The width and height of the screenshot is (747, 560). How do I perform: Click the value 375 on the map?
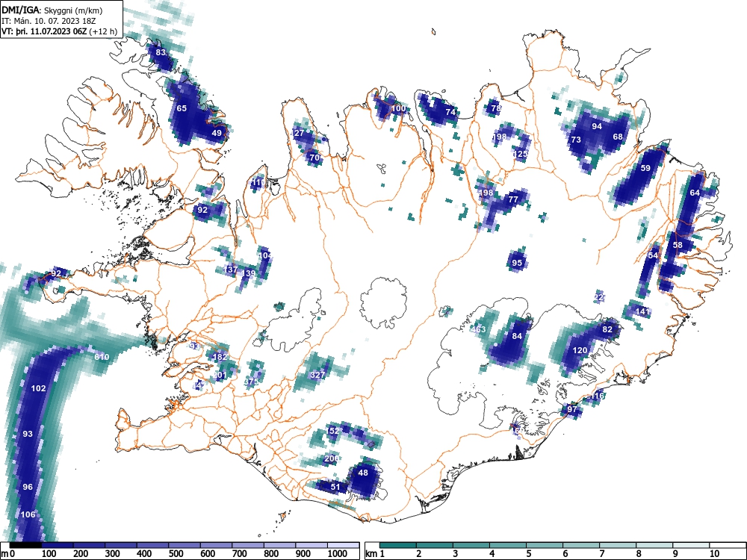pos(252,382)
